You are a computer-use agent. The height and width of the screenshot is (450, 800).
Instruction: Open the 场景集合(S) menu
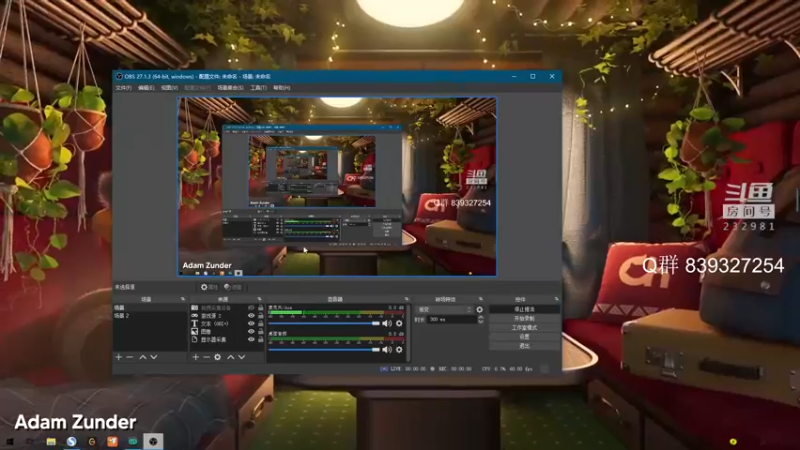(230, 88)
